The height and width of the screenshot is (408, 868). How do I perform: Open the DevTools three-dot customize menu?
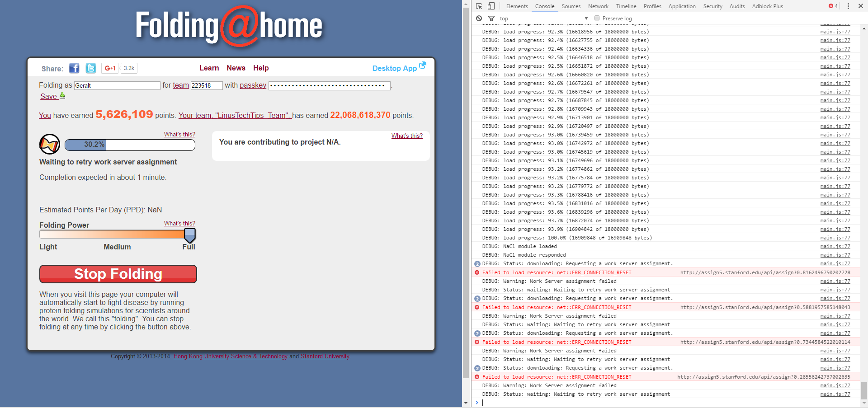(848, 6)
